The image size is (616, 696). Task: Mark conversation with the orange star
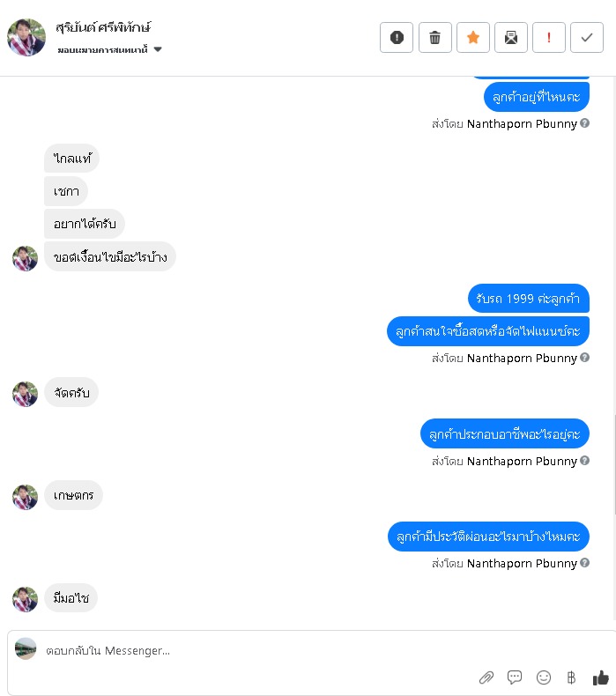473,37
